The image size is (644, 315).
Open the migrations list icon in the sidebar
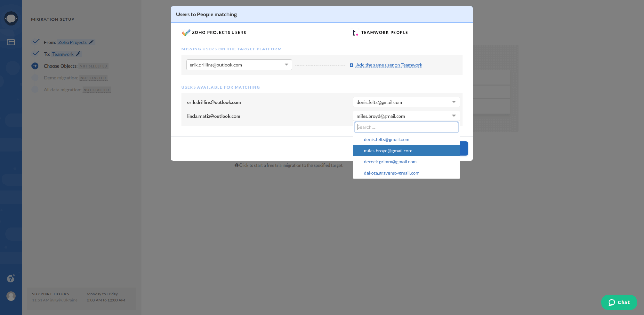tap(11, 42)
